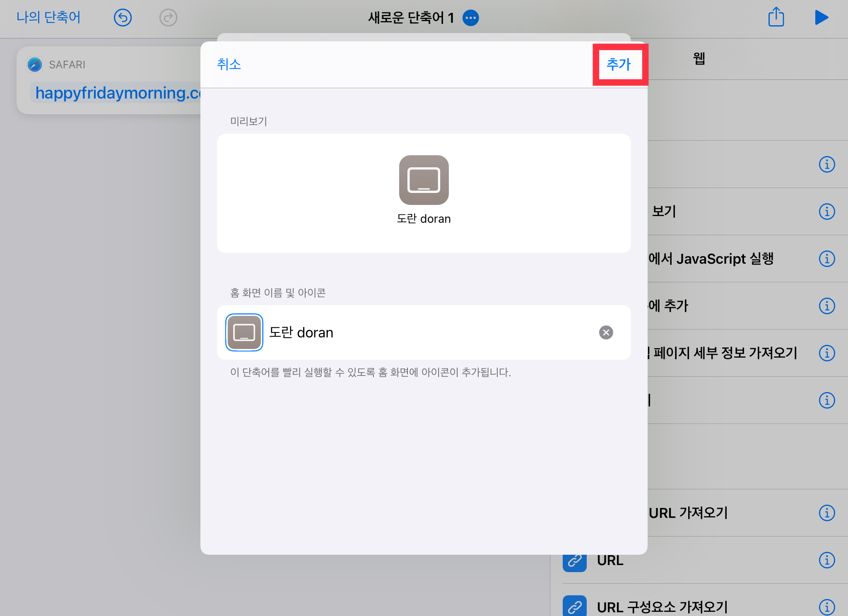Run the shortcut with play button
This screenshot has width=848, height=616.
point(821,17)
